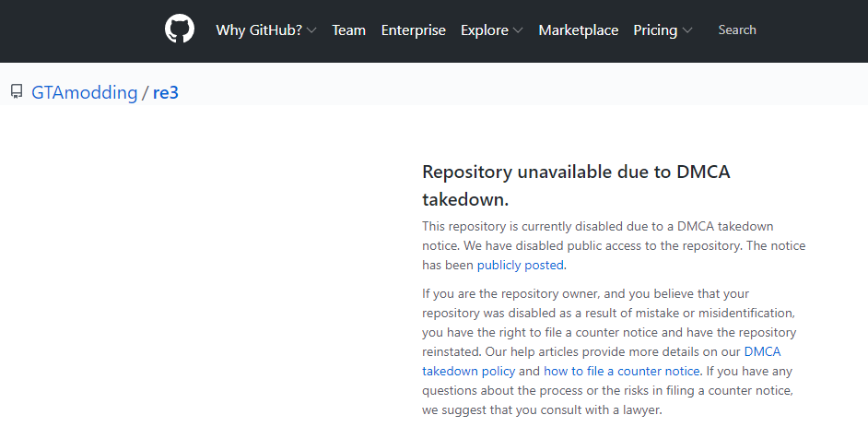This screenshot has width=868, height=427.
Task: Follow the 'publicly posted' notice link
Action: click(x=521, y=266)
